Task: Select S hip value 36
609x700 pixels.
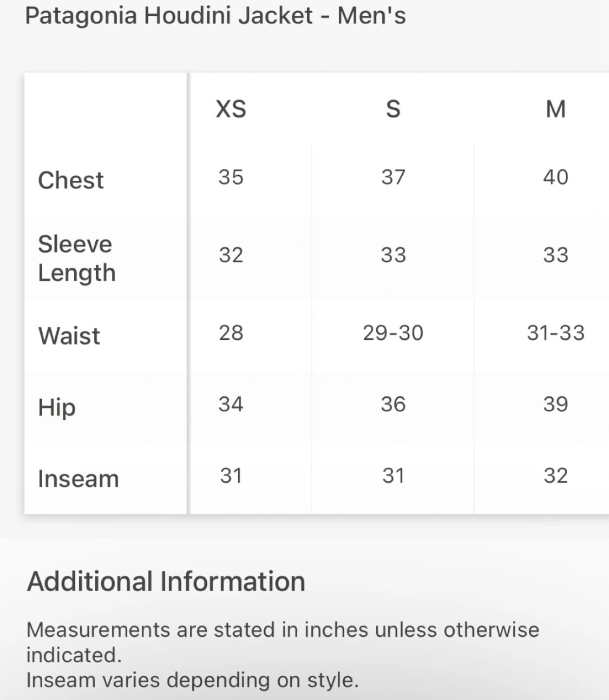Action: [393, 404]
